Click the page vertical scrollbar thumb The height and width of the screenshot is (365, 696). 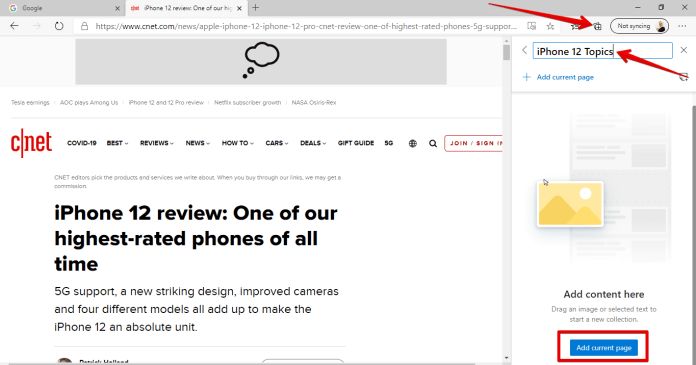tap(506, 52)
